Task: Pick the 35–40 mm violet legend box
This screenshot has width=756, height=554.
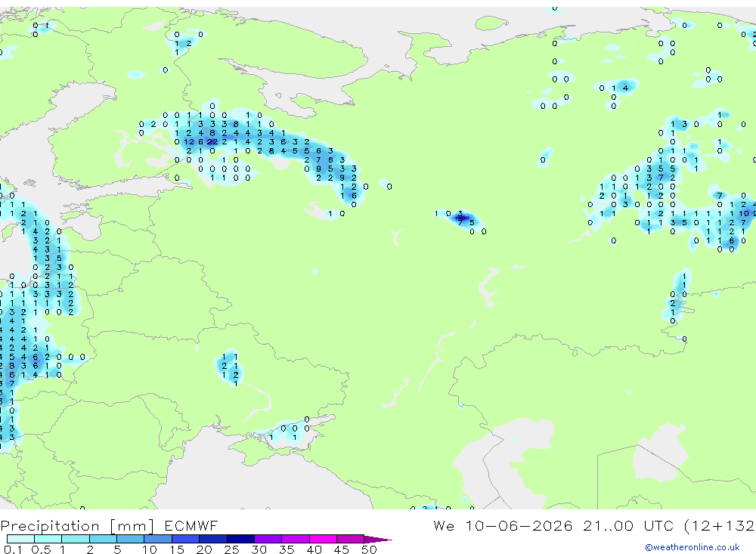Action: click(x=296, y=539)
